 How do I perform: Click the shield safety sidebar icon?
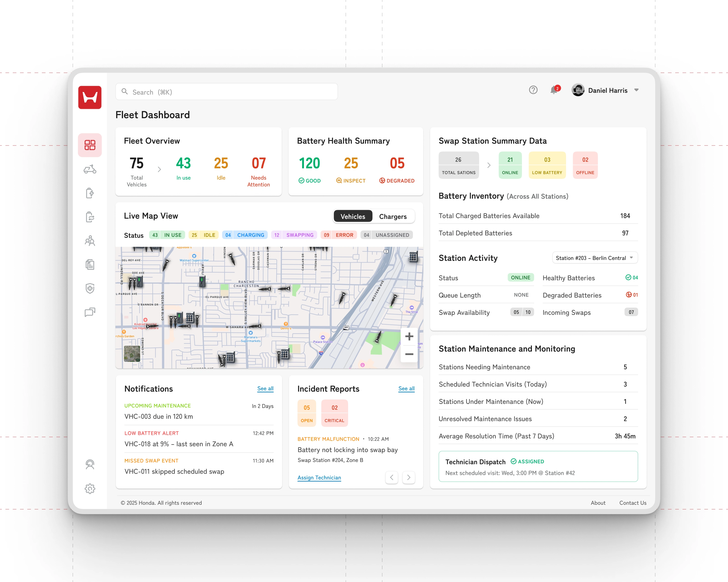click(90, 288)
